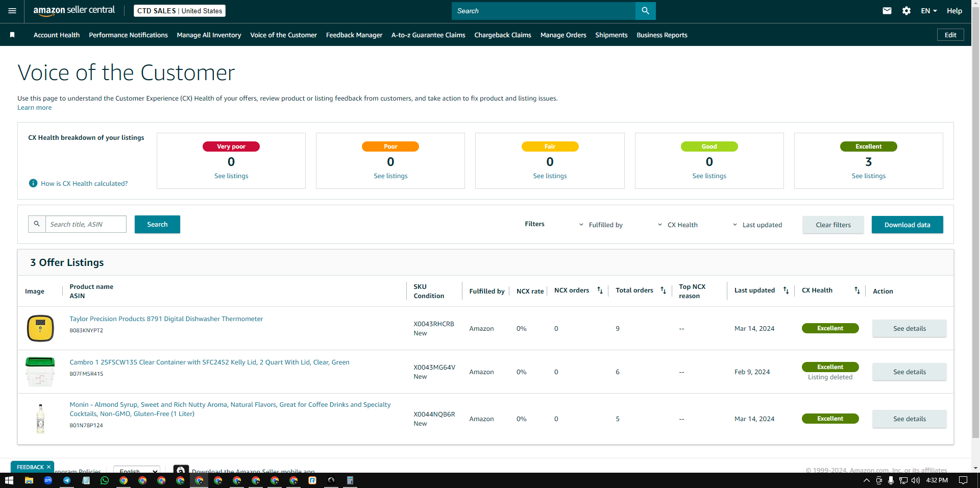Click the teal Search button
Viewport: 980px width, 488px height.
click(x=157, y=224)
